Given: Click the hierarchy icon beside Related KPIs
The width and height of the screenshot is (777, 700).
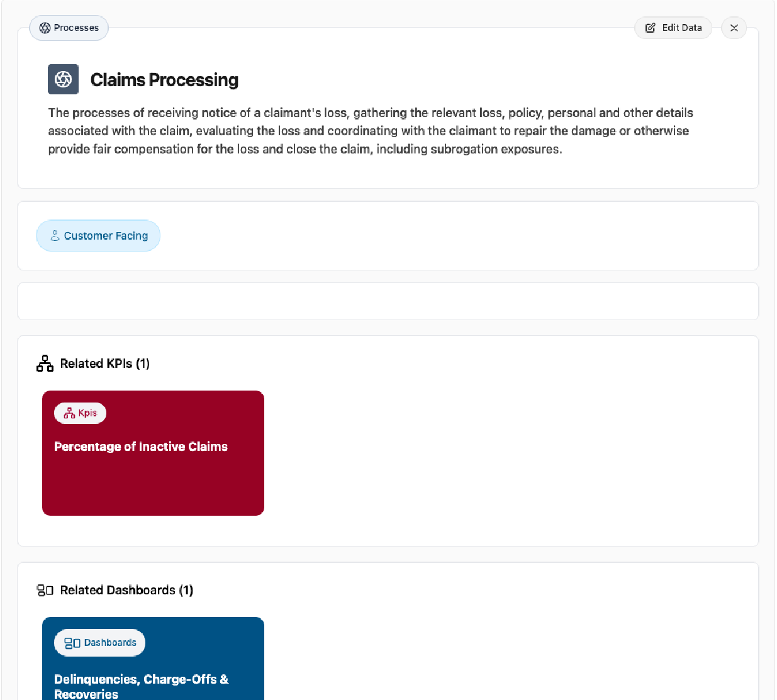Looking at the screenshot, I should [x=45, y=364].
